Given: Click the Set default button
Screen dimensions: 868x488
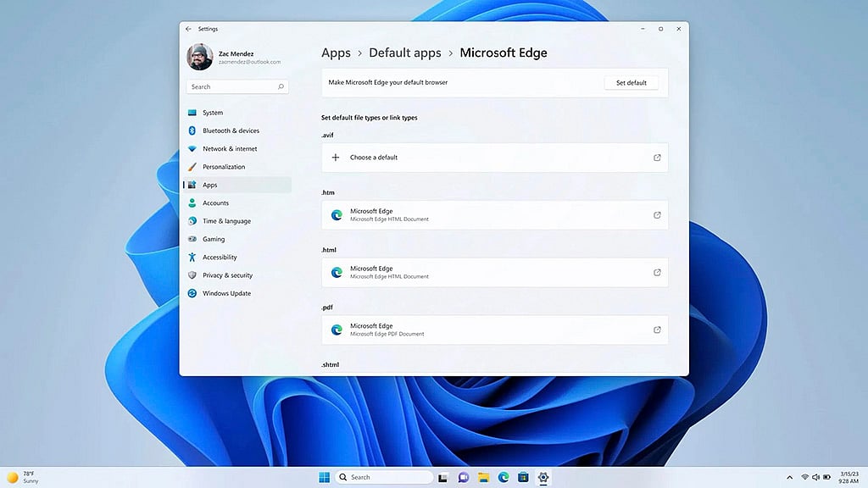Looking at the screenshot, I should point(631,82).
